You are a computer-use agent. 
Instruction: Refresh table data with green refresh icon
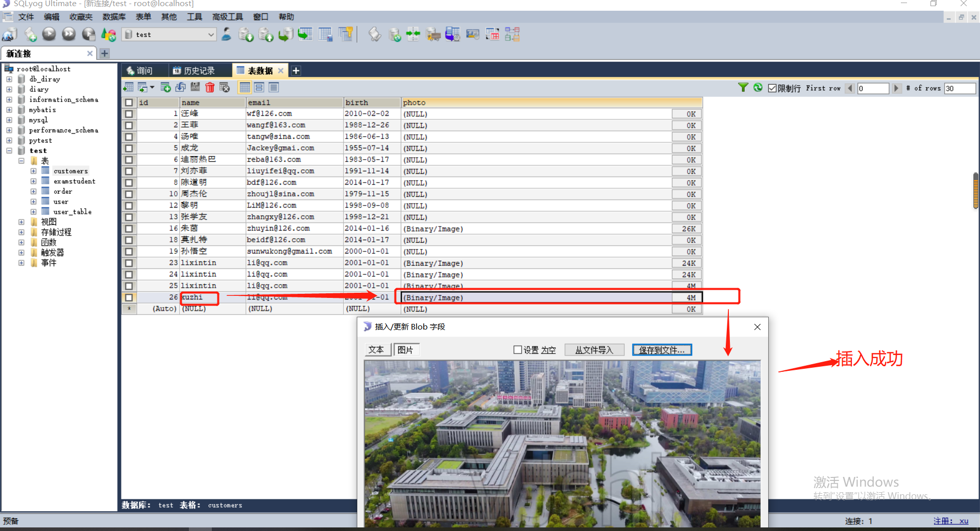point(758,88)
